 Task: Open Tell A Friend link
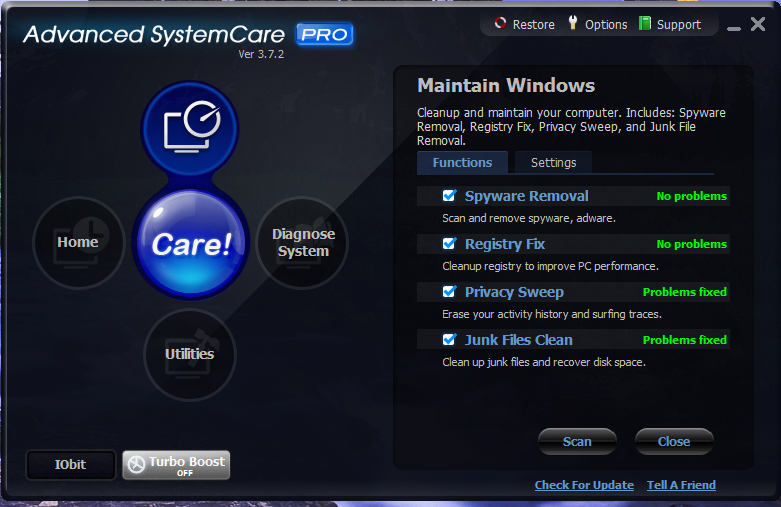click(681, 485)
